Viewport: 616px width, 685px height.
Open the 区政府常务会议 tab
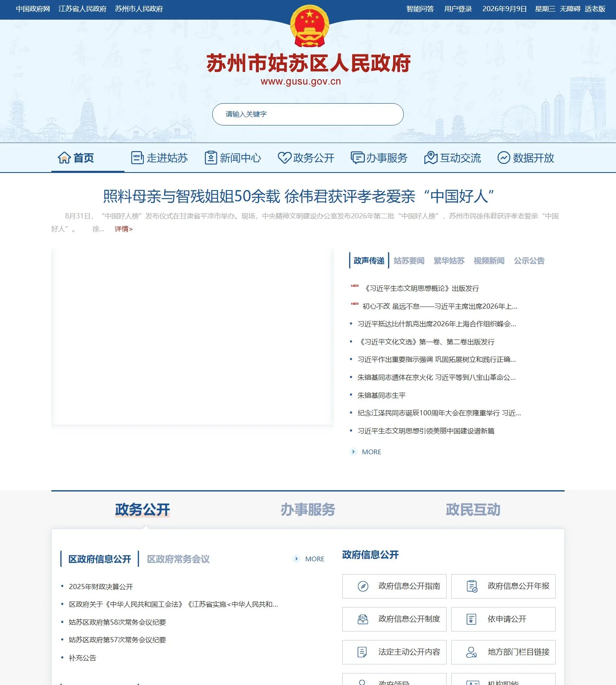click(178, 559)
